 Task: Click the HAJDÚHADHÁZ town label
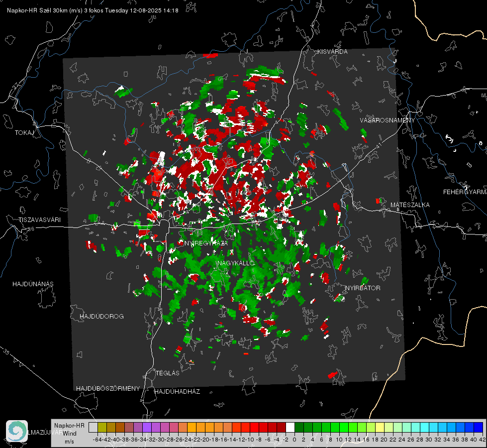pos(177,392)
